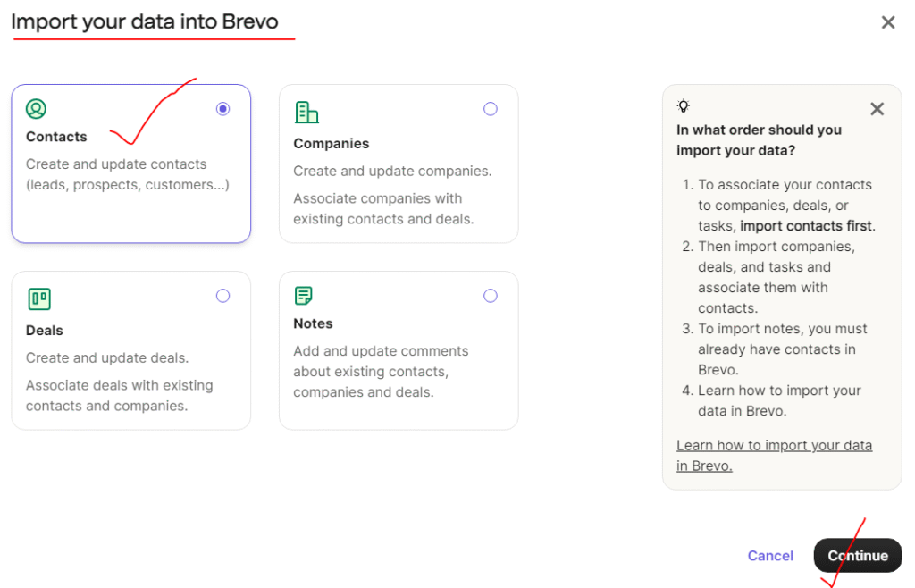Click the Import your data into Brevo heading

(144, 21)
